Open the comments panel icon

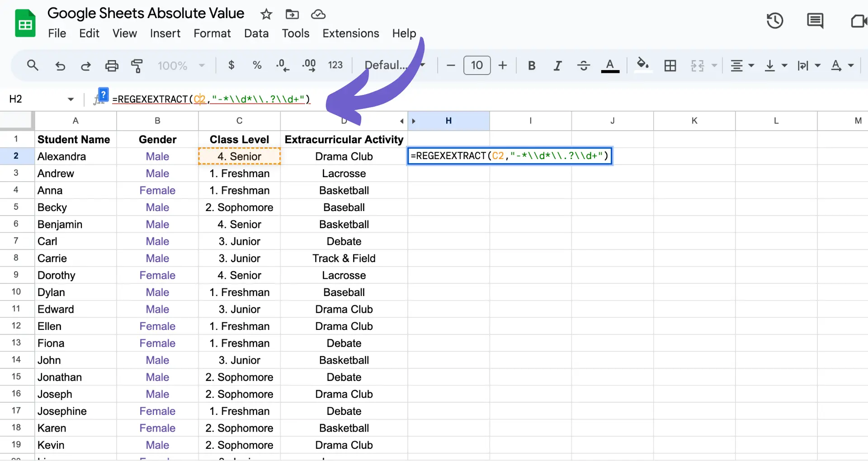tap(815, 21)
